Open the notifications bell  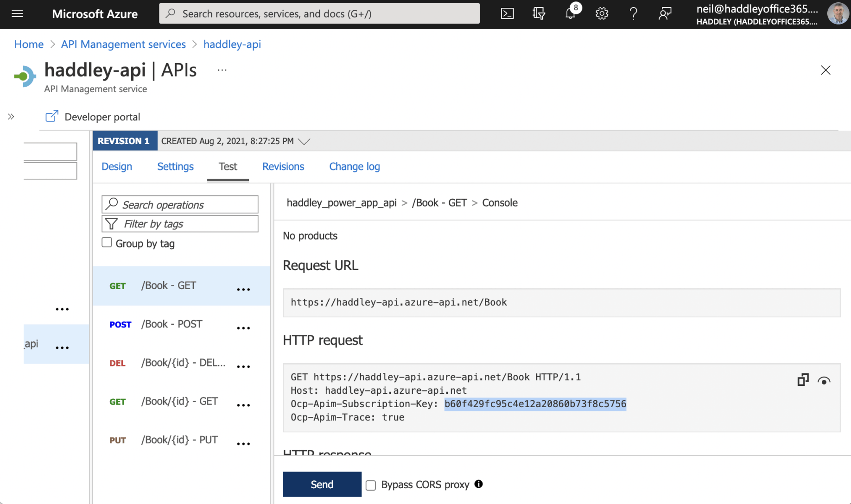(x=571, y=14)
